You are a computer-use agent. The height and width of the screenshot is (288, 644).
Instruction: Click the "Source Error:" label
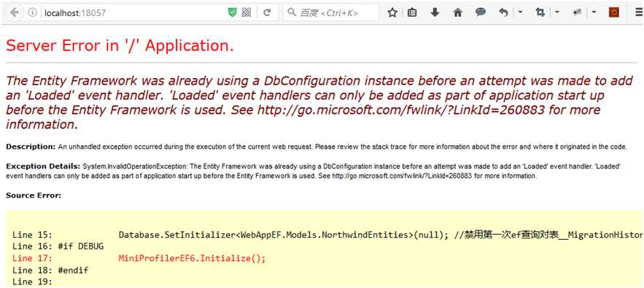pos(34,195)
